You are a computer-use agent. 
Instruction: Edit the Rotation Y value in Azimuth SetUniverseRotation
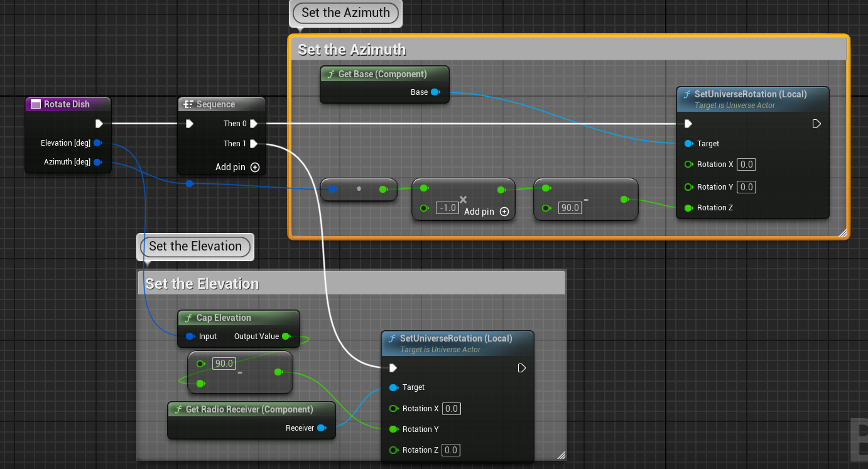746,186
